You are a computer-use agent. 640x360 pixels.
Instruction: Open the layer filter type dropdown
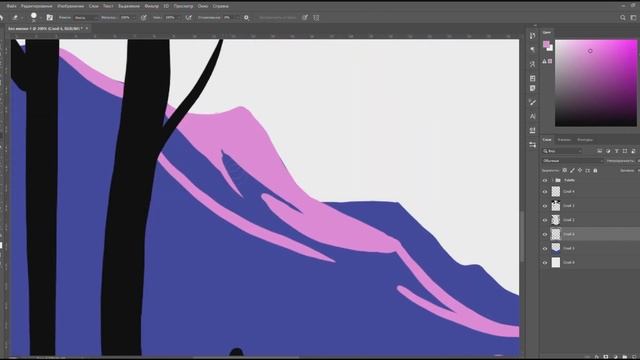(562, 151)
